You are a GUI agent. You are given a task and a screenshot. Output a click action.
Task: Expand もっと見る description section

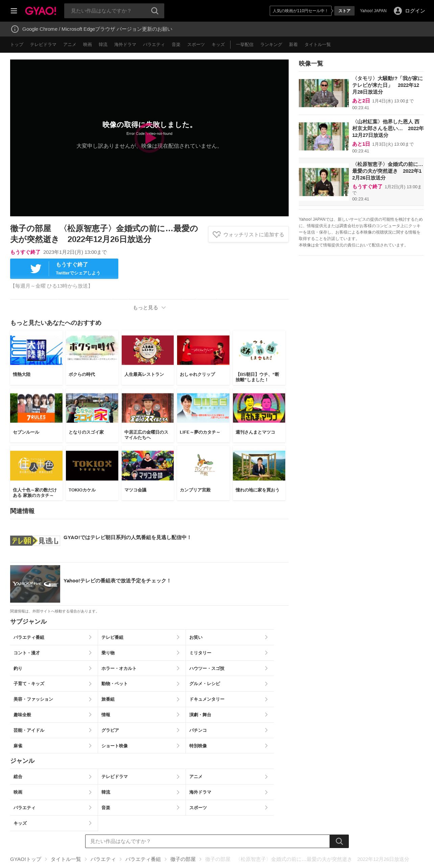149,308
